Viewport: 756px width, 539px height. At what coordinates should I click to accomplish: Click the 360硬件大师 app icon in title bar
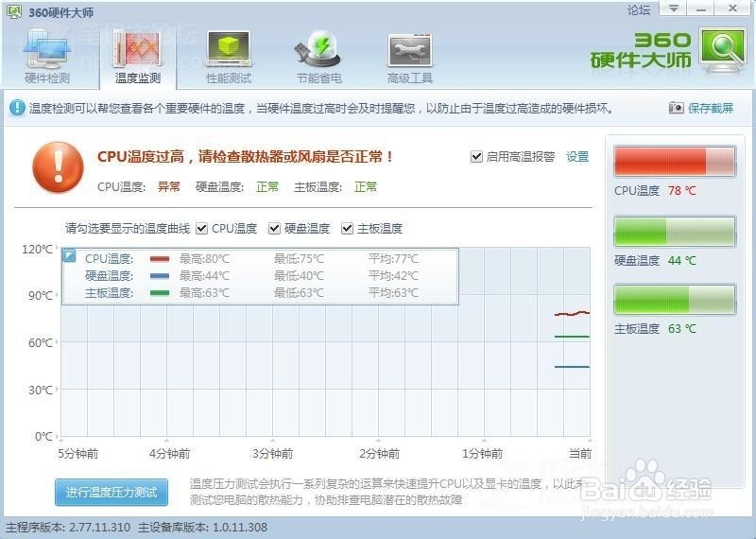pyautogui.click(x=14, y=11)
